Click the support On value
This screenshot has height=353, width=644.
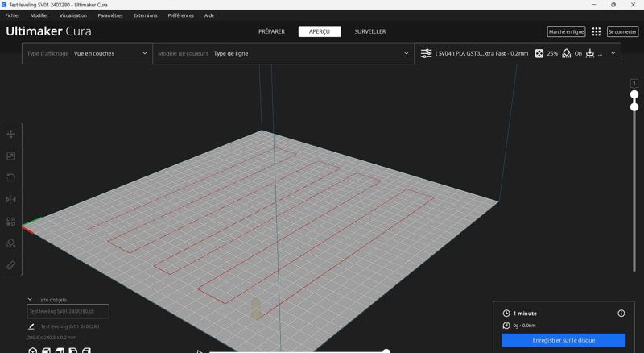pos(578,53)
